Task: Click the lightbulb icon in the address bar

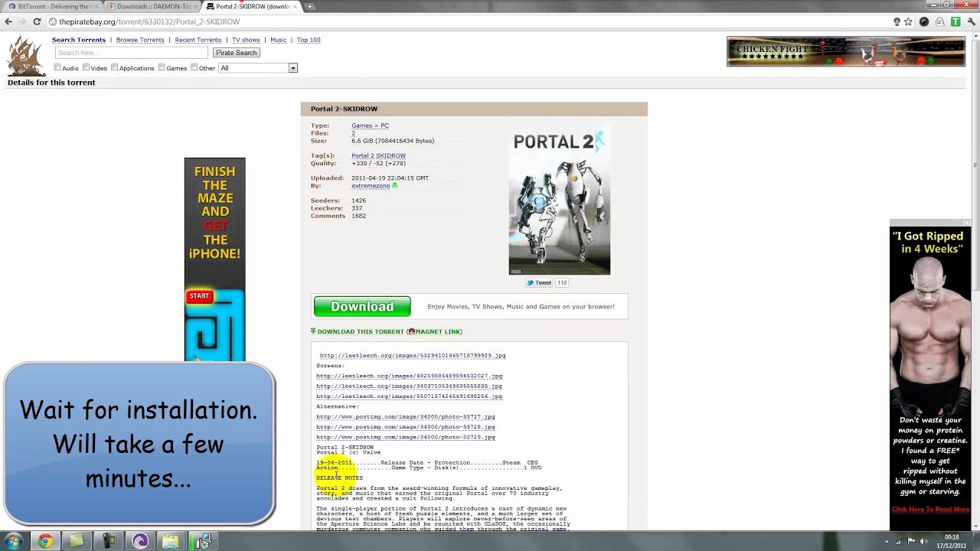Action: pos(897,21)
